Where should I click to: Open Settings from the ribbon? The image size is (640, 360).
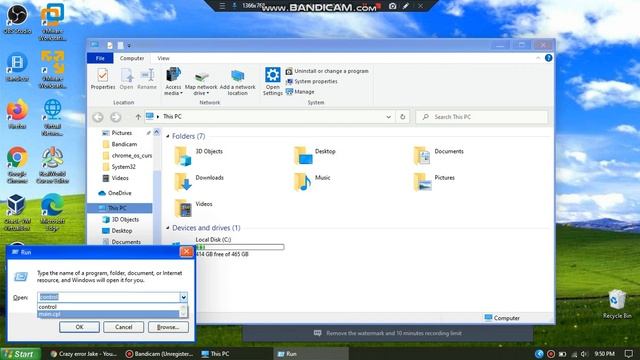click(272, 82)
